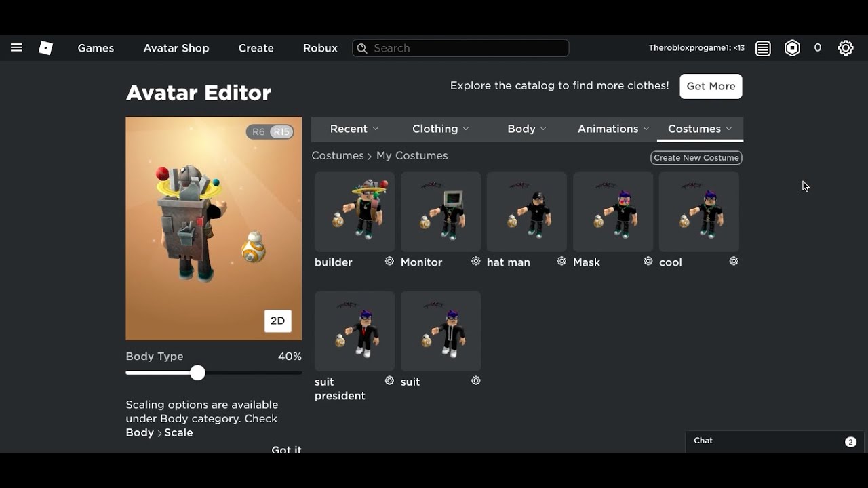868x488 pixels.
Task: Open the settings gear icon
Action: pos(846,48)
